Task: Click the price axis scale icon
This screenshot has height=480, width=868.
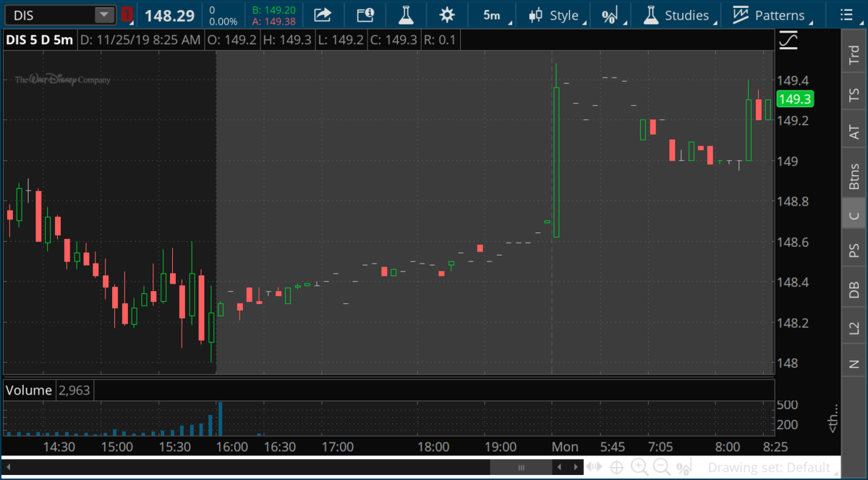Action: click(x=788, y=40)
